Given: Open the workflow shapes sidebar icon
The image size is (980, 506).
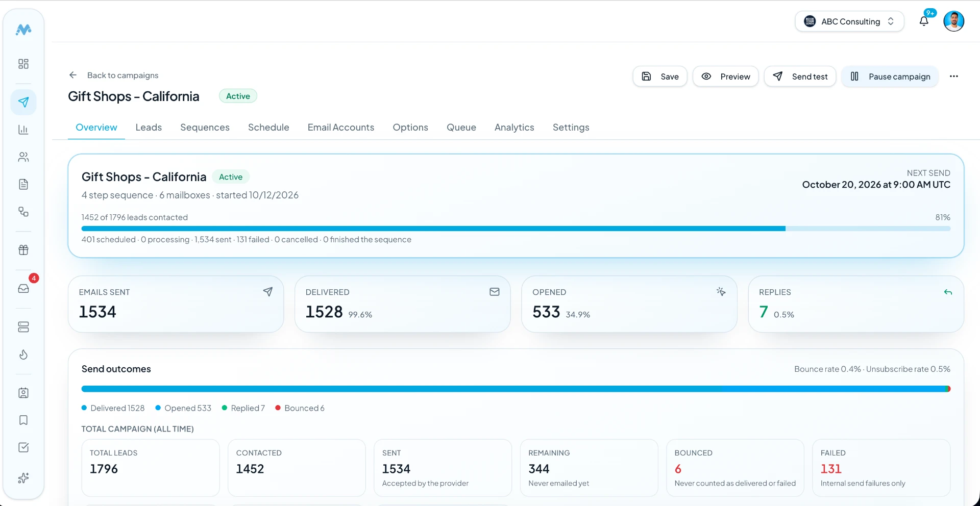Looking at the screenshot, I should 23,212.
